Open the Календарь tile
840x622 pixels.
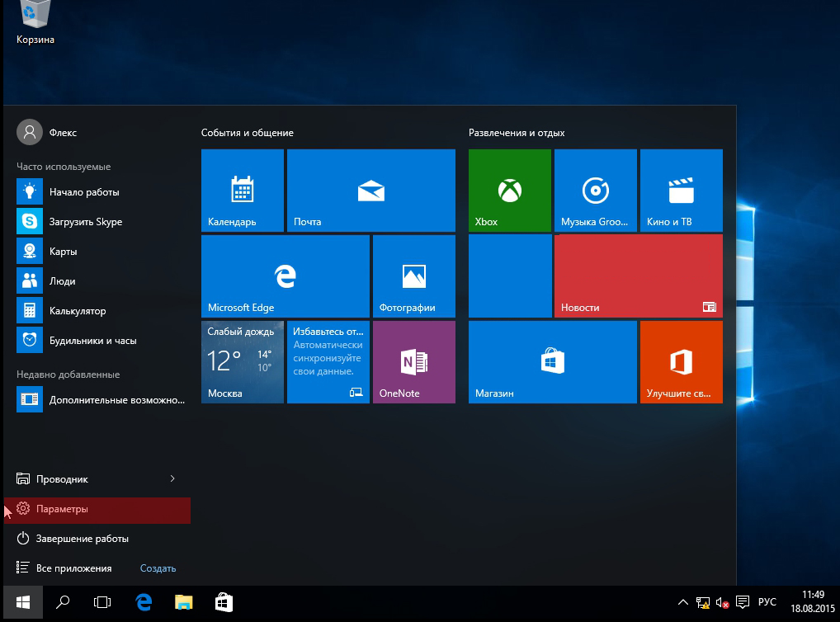click(242, 191)
